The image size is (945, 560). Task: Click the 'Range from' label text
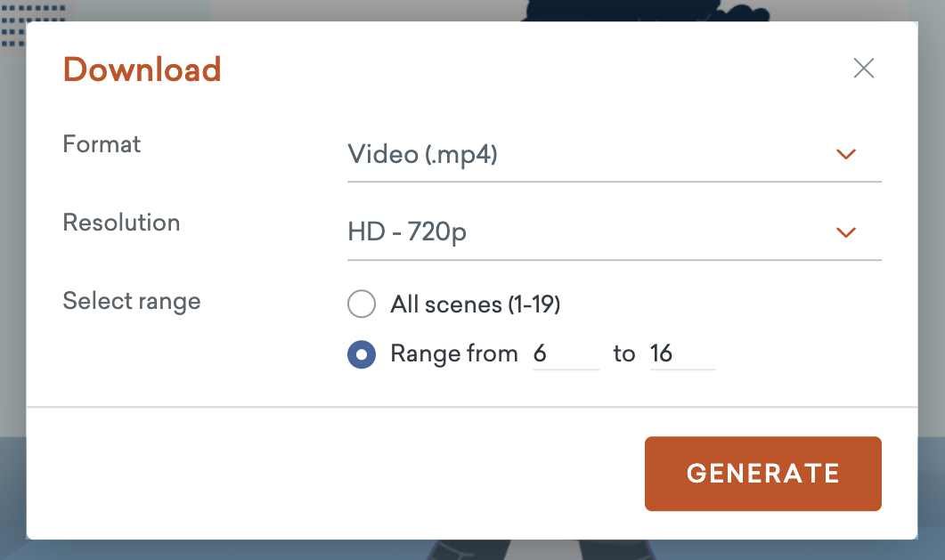point(454,354)
